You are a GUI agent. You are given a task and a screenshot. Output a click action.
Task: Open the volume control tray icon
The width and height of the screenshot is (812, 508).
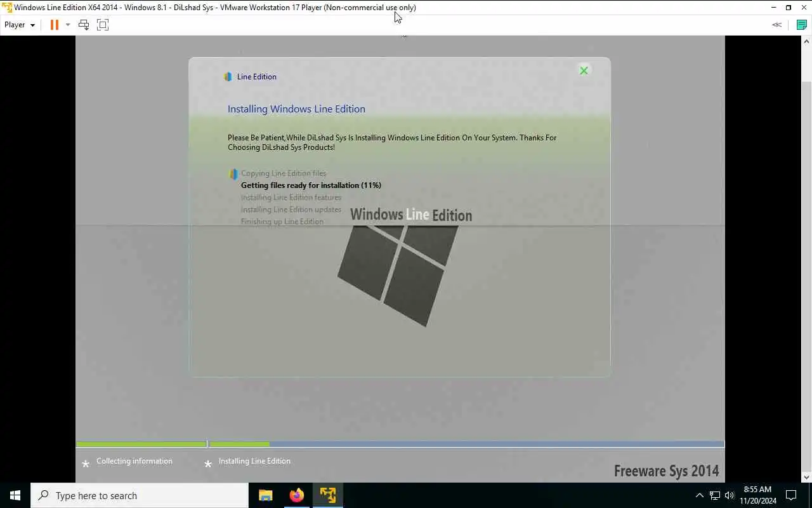click(729, 495)
